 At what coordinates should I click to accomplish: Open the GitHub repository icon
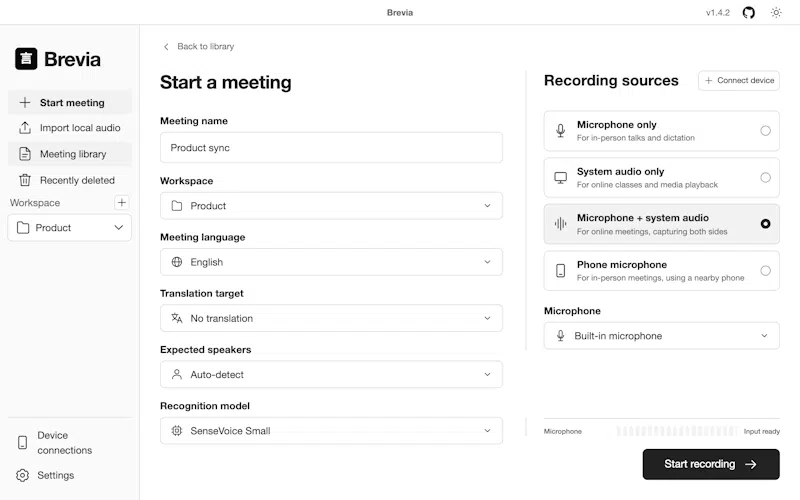click(x=748, y=13)
